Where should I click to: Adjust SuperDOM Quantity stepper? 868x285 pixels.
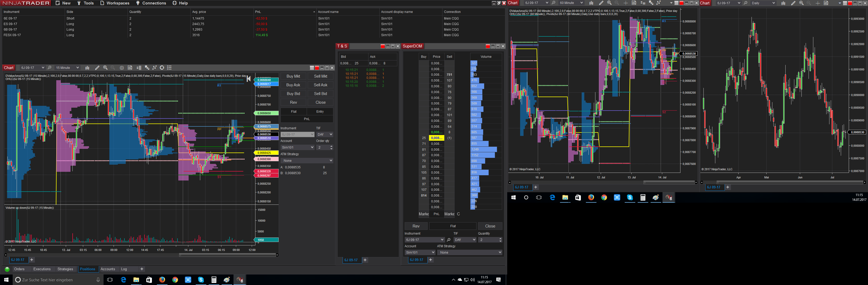click(x=500, y=240)
